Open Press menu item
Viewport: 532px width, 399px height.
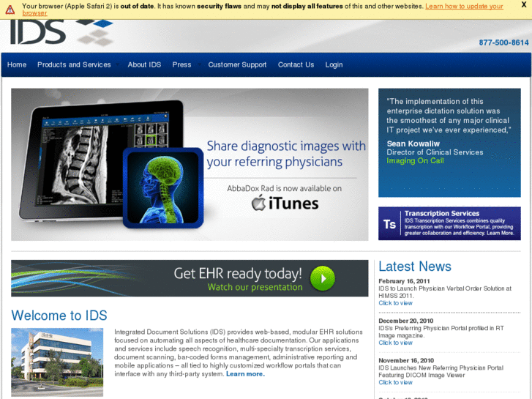point(181,64)
